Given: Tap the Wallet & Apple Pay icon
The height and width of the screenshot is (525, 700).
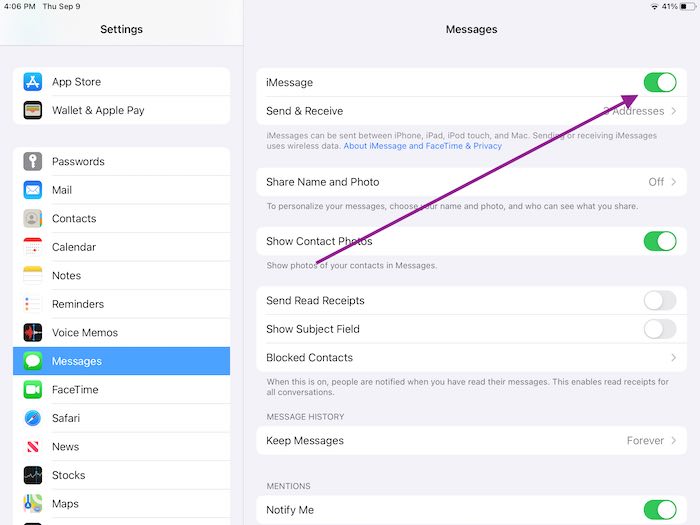Looking at the screenshot, I should (33, 110).
